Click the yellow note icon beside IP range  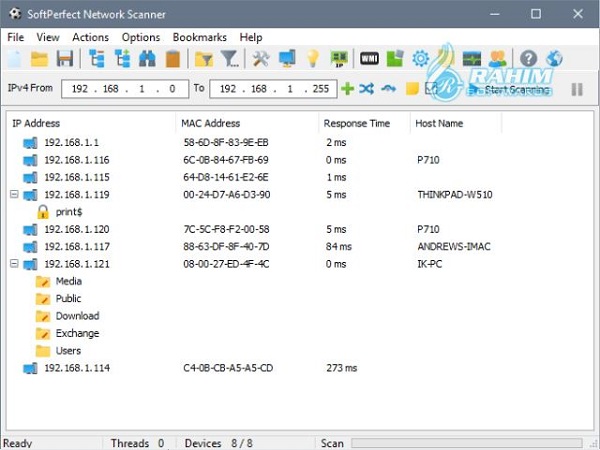[412, 89]
